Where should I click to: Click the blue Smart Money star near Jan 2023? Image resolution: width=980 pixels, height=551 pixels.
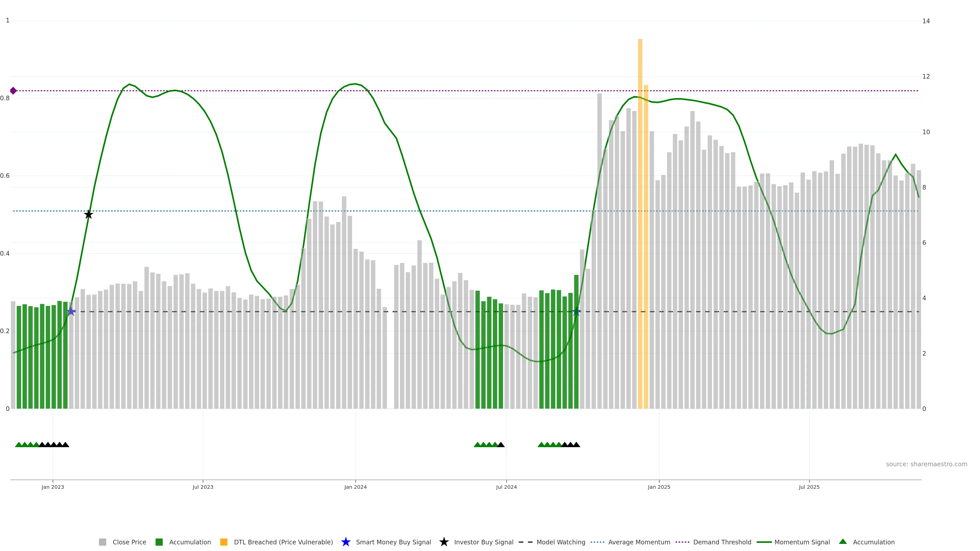tap(71, 311)
